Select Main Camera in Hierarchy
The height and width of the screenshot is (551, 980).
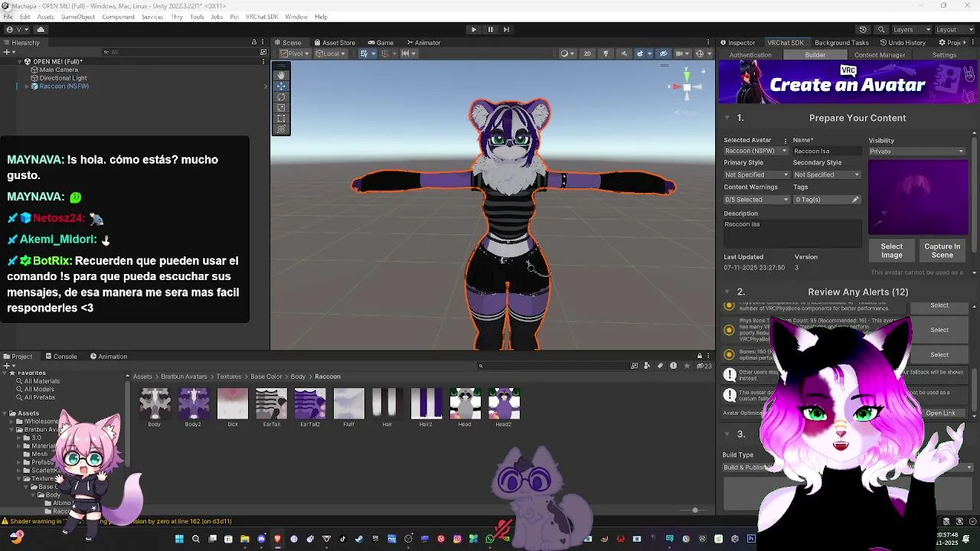click(x=58, y=70)
